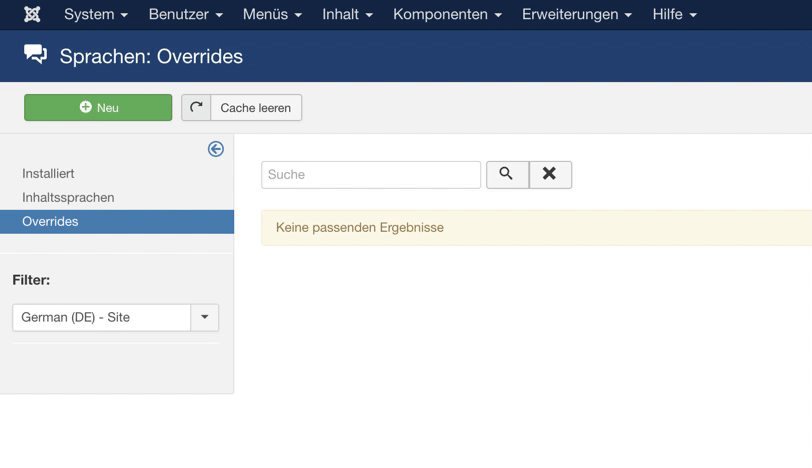Expand the Menüs dropdown menu

(272, 14)
